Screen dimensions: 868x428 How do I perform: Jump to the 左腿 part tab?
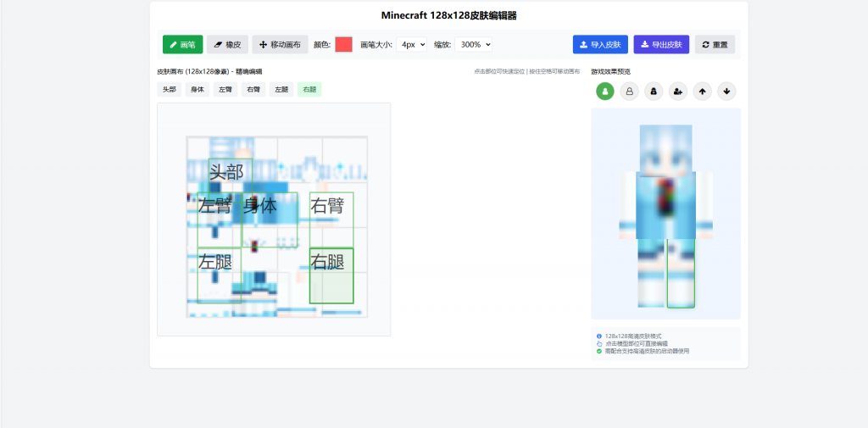[281, 89]
